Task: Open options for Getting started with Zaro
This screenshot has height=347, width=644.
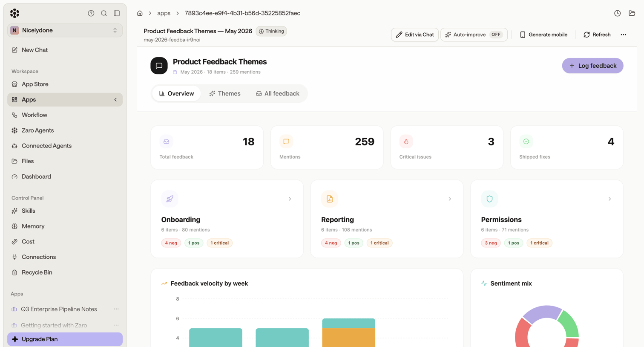Action: 116,325
